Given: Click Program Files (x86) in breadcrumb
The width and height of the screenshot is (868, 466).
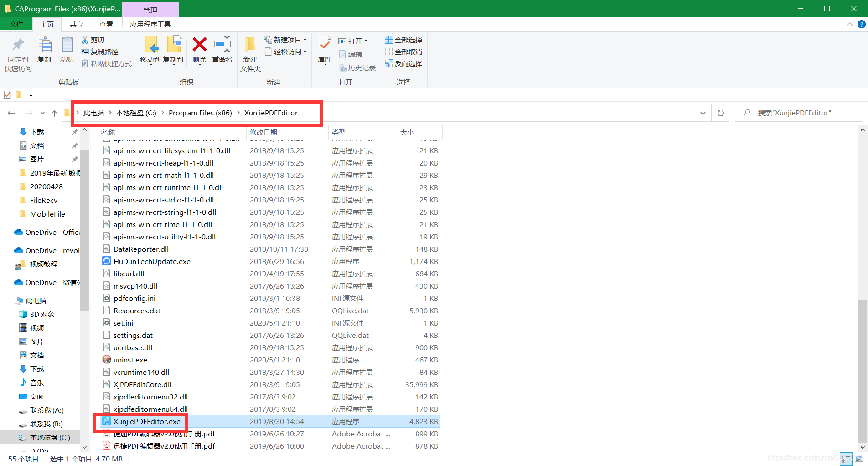Looking at the screenshot, I should point(200,113).
